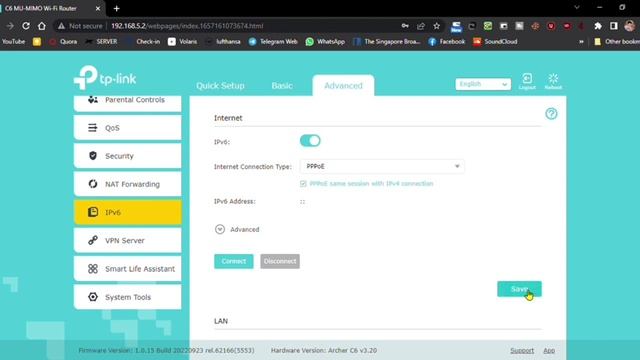Screen dimensions: 640x360
Task: Click the QoS list icon
Action: coord(93,127)
